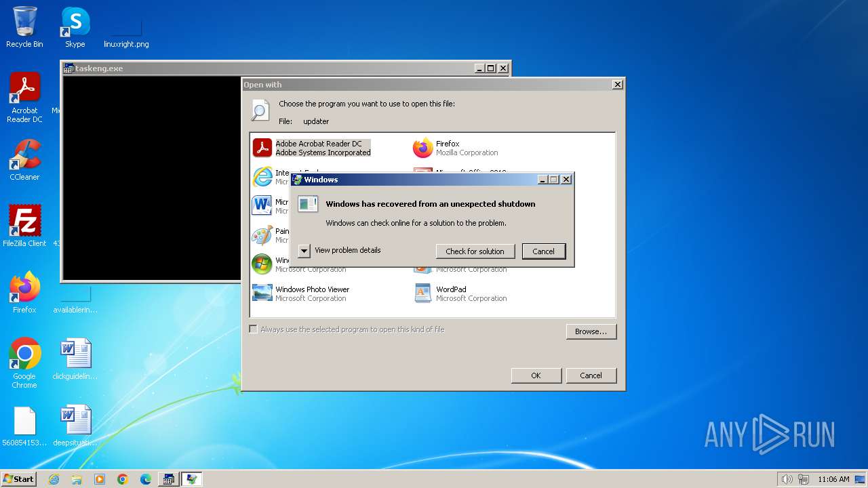The width and height of the screenshot is (868, 488).
Task: Select the 560854153 file icon
Action: pos(24,426)
